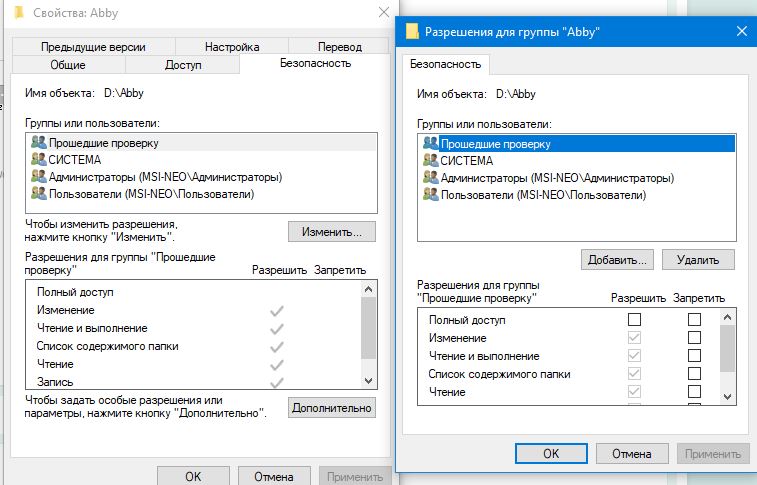Click the group icon beside Прошедшие проверку in the properties window
757x485 pixels.
(39, 143)
